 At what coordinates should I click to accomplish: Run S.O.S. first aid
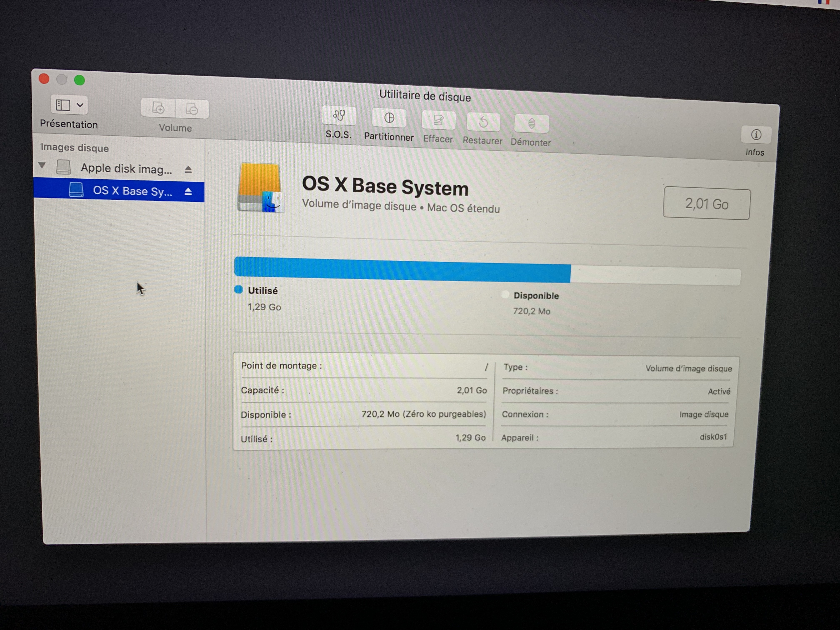click(339, 115)
